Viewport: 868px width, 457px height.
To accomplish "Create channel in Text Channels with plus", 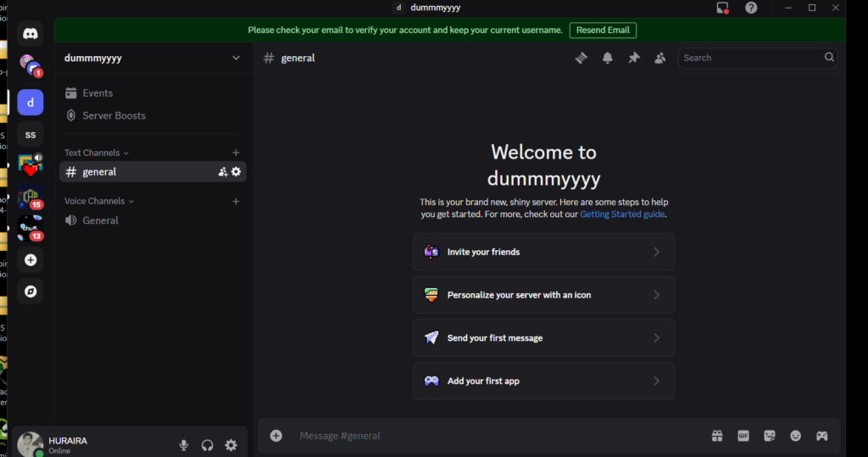I will 236,153.
